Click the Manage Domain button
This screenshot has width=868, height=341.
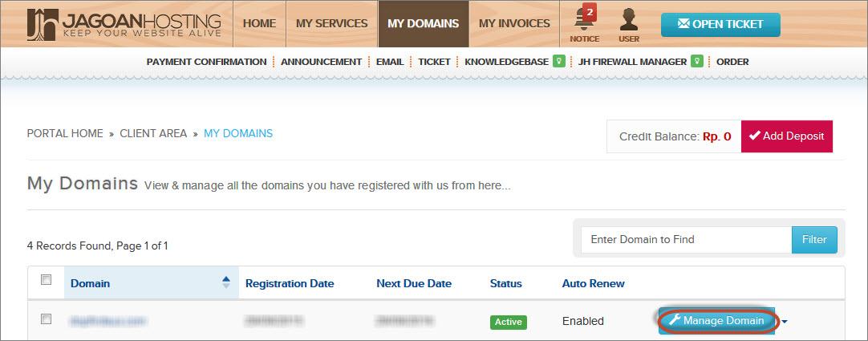click(716, 321)
